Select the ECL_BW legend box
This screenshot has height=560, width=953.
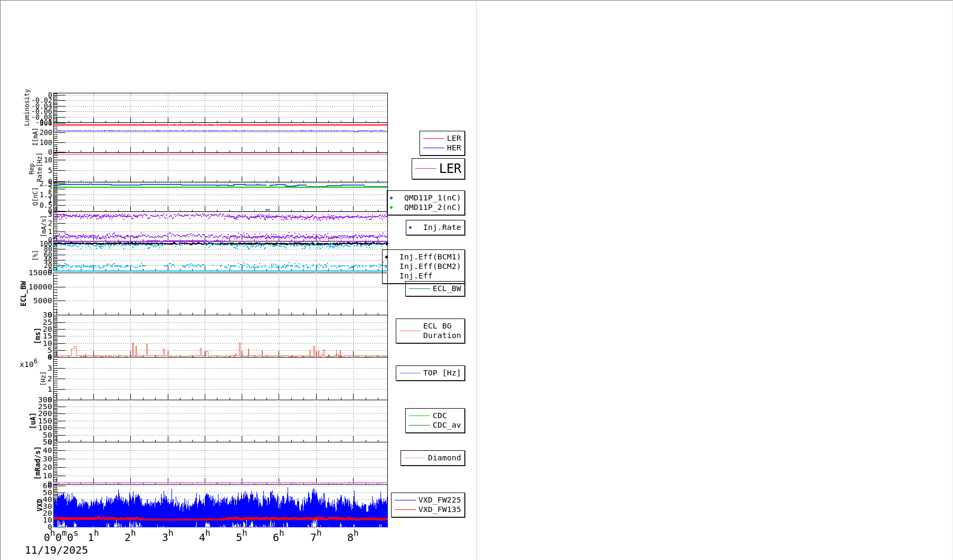[435, 289]
